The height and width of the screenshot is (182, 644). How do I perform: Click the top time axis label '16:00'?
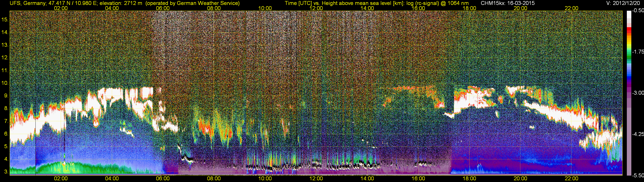pyautogui.click(x=418, y=8)
